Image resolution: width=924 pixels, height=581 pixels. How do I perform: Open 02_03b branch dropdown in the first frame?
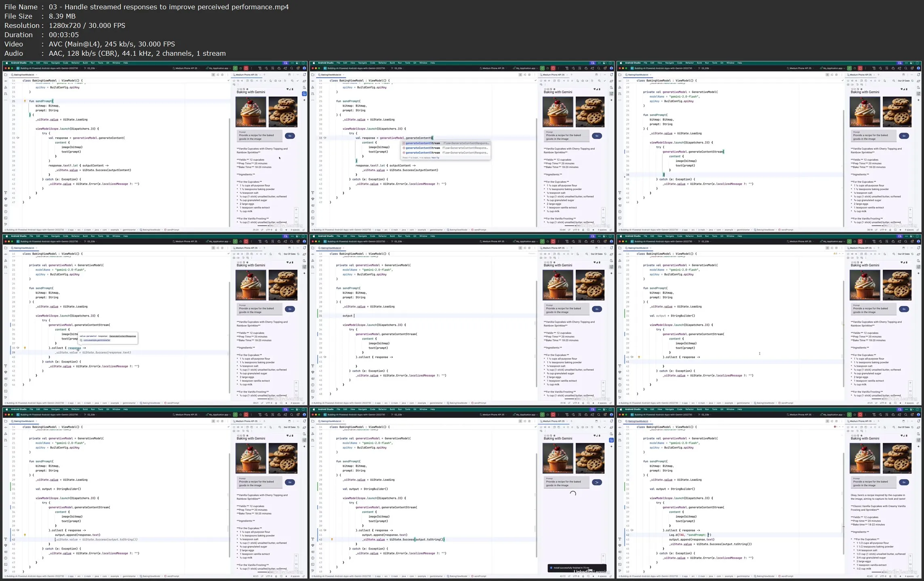(x=91, y=68)
